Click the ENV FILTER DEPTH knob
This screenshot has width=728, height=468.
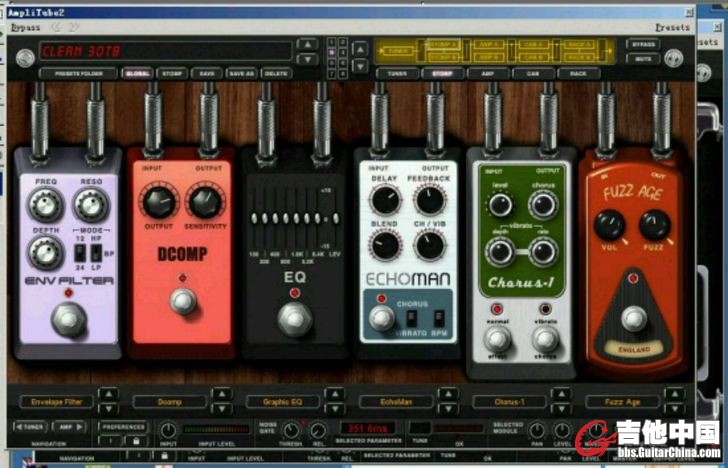[x=46, y=253]
